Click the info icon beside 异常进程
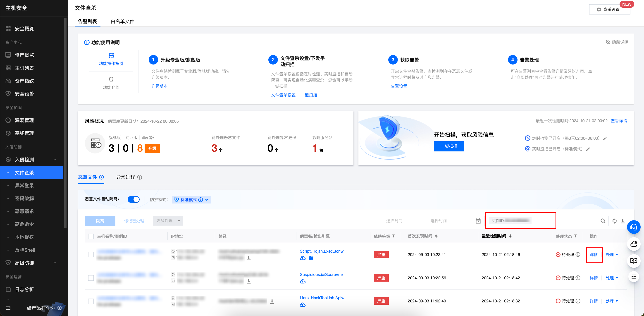This screenshot has width=644, height=316. pyautogui.click(x=140, y=177)
